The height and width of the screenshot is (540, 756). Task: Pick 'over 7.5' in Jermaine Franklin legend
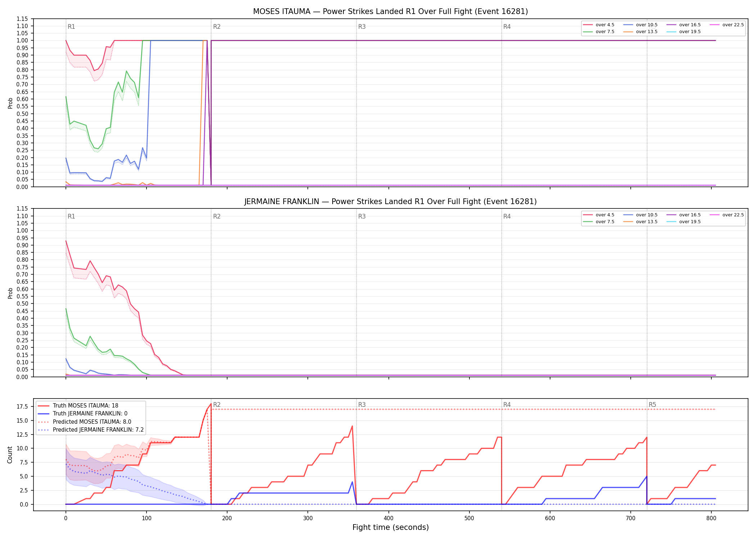(x=598, y=222)
